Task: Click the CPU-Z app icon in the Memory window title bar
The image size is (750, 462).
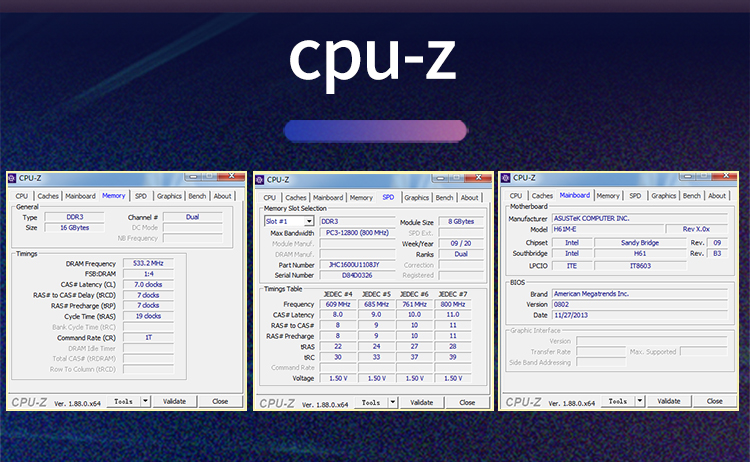Action: [12, 178]
